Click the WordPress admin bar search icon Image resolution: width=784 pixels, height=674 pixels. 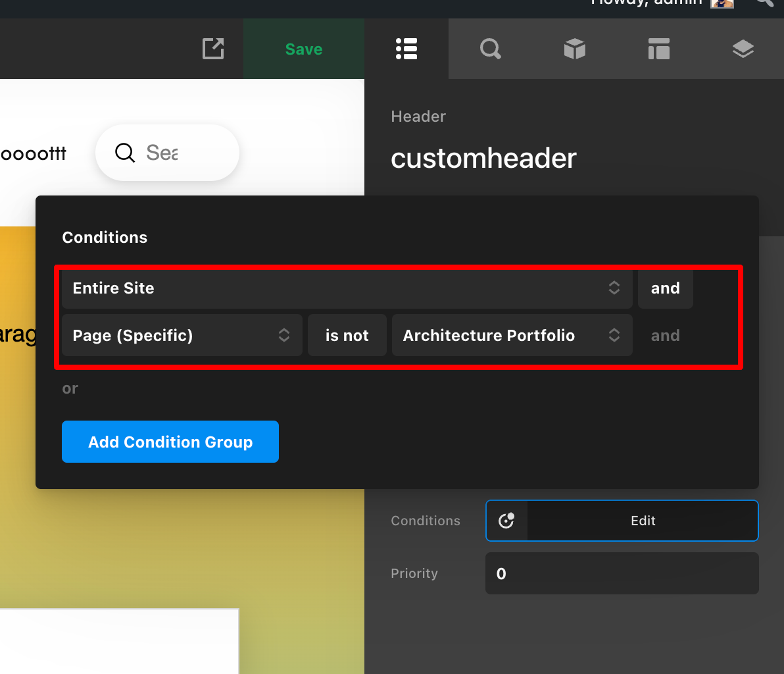click(764, 3)
